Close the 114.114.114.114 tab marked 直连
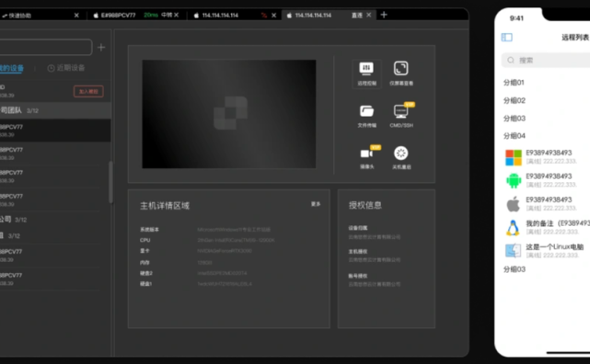The image size is (590, 364). tap(369, 15)
